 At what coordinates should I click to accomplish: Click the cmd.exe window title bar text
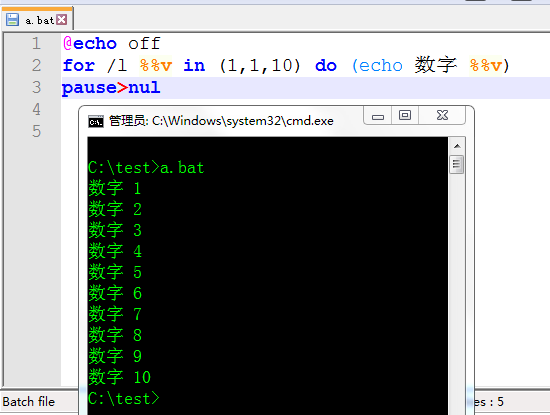[221, 121]
